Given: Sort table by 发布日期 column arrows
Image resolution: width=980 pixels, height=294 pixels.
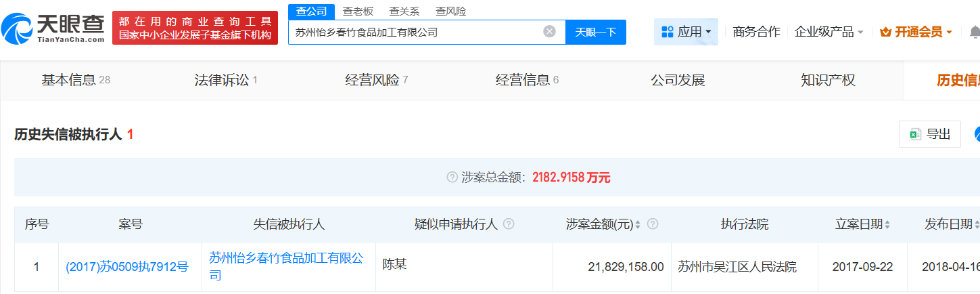Looking at the screenshot, I should point(976,224).
